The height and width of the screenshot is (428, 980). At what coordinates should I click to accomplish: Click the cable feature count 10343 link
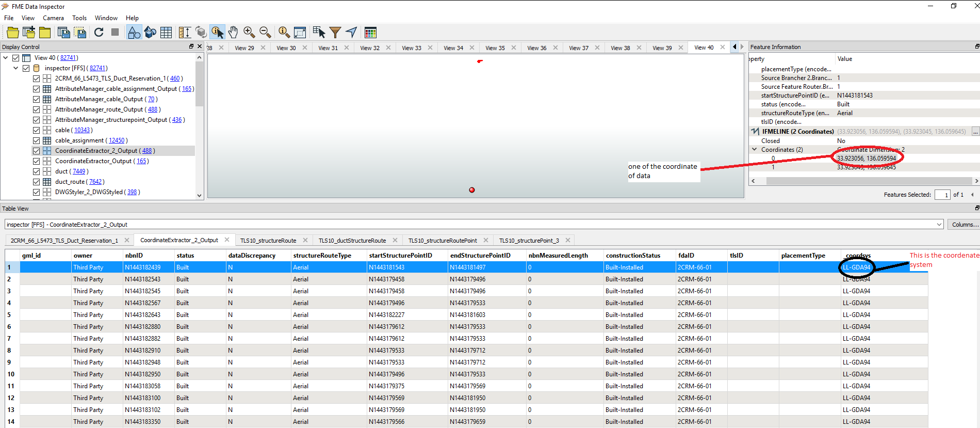[x=83, y=130]
